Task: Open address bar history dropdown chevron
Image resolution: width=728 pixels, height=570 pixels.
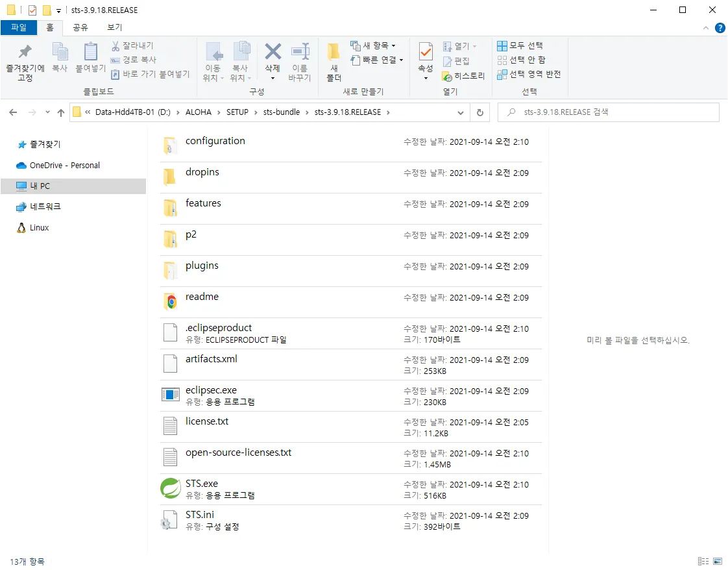Action: [x=460, y=112]
